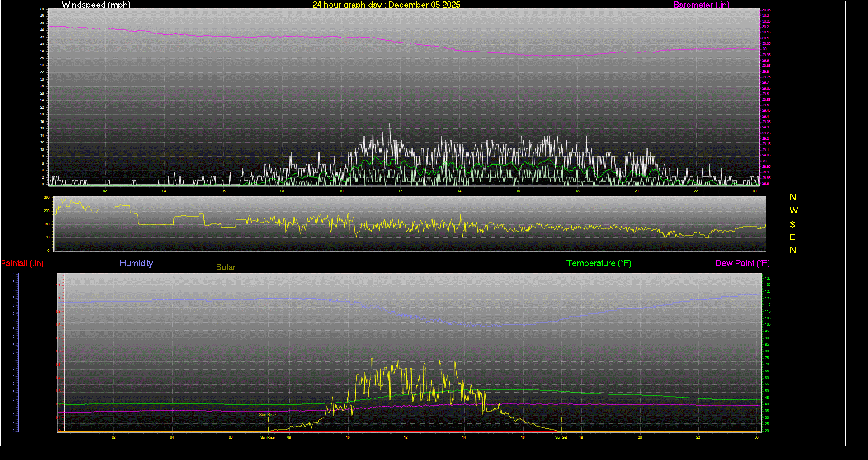Select the 180 tick on wind direction axis
The height and width of the screenshot is (460, 868).
click(x=47, y=224)
